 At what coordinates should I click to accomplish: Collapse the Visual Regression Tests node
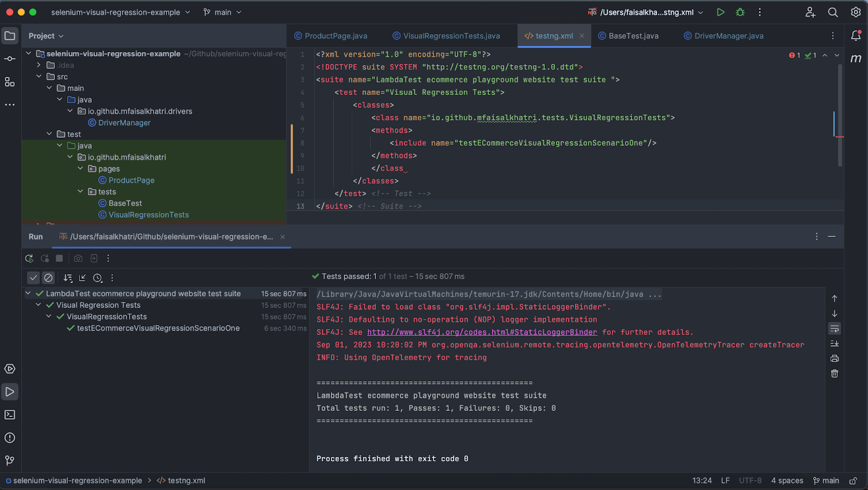tap(39, 305)
